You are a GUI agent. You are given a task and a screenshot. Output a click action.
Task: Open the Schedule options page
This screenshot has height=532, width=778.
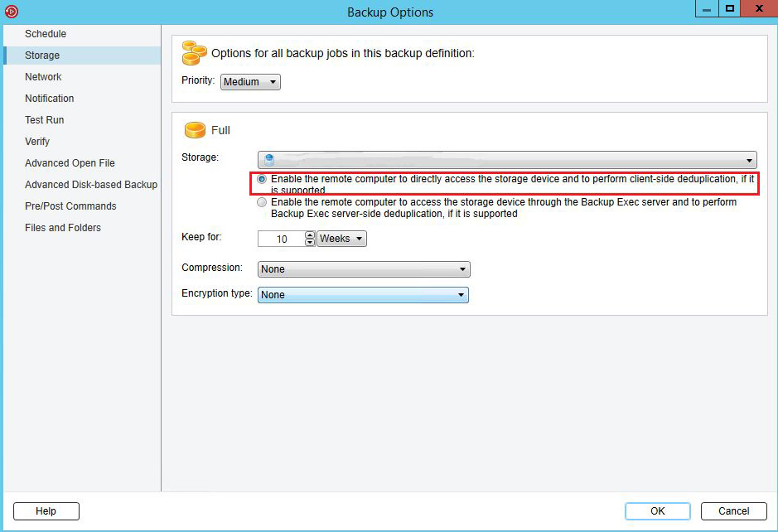tap(46, 34)
